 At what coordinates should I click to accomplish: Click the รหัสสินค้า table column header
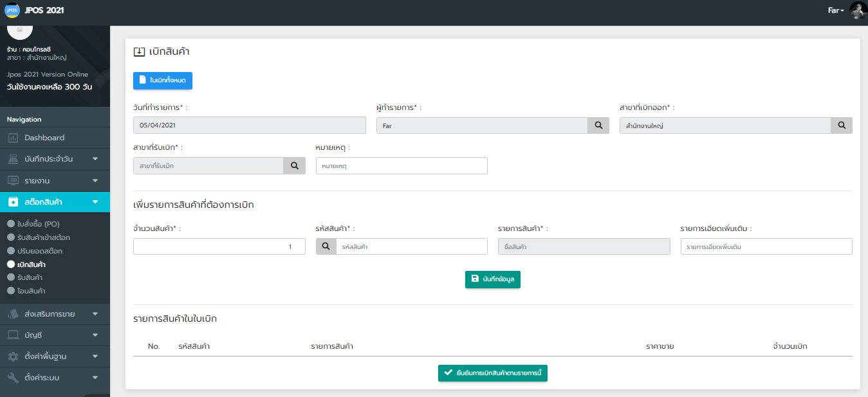pos(194,346)
